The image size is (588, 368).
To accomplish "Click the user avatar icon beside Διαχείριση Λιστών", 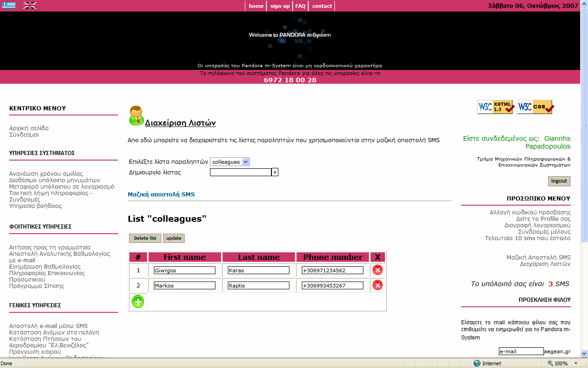I will 136,115.
